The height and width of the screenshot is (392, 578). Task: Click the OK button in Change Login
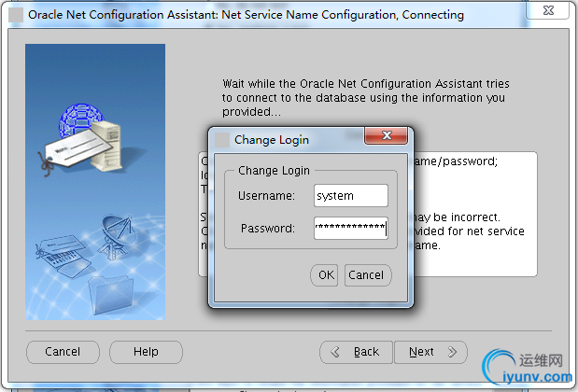(324, 275)
